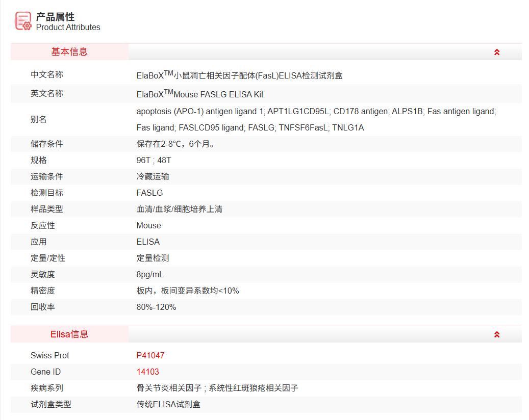Open the Swiss Prot link P41047

click(150, 355)
